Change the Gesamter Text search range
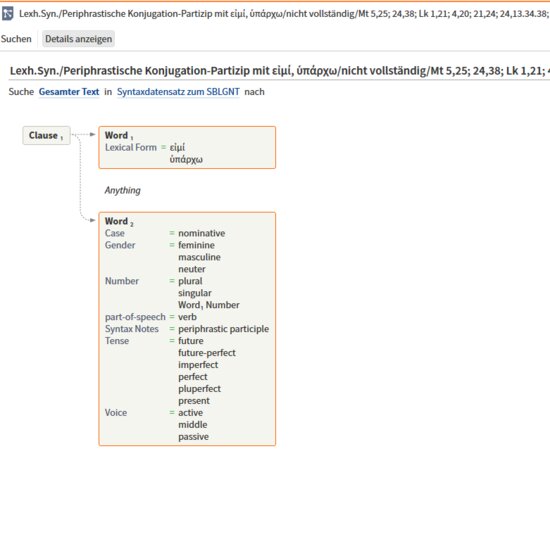The height and width of the screenshot is (539, 550). (69, 92)
